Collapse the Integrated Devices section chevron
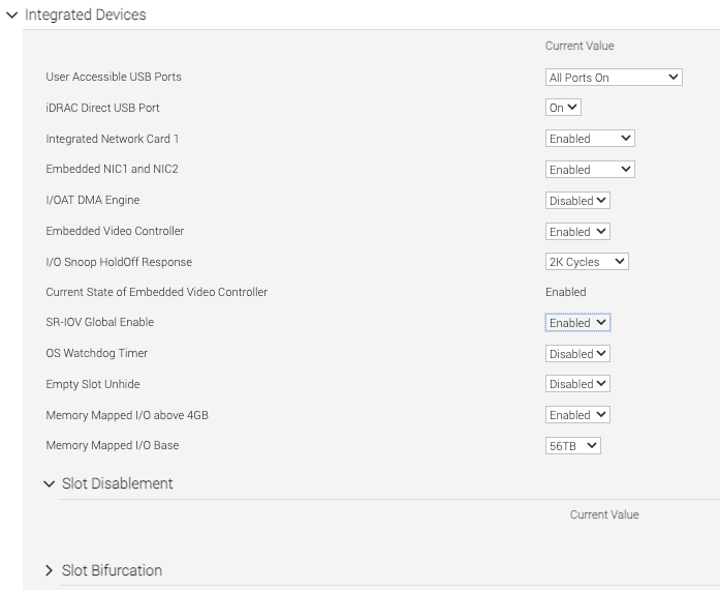 11,15
